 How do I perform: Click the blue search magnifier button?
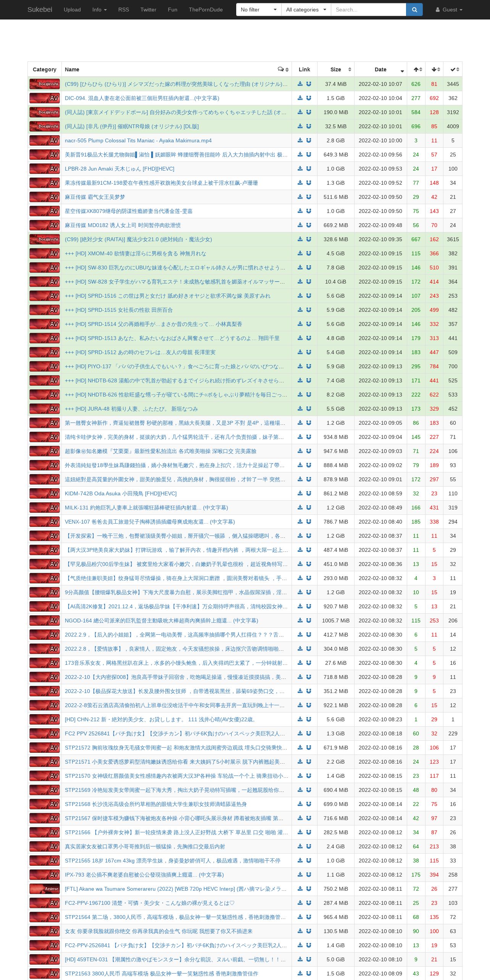click(414, 10)
